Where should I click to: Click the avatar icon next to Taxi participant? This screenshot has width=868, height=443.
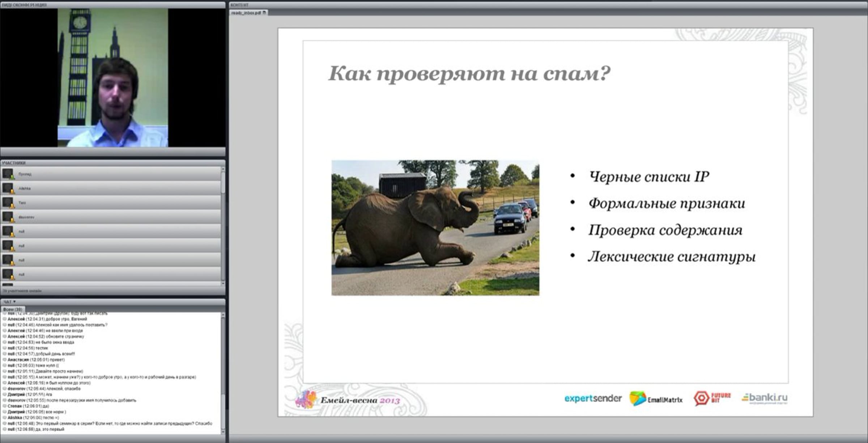tap(8, 203)
